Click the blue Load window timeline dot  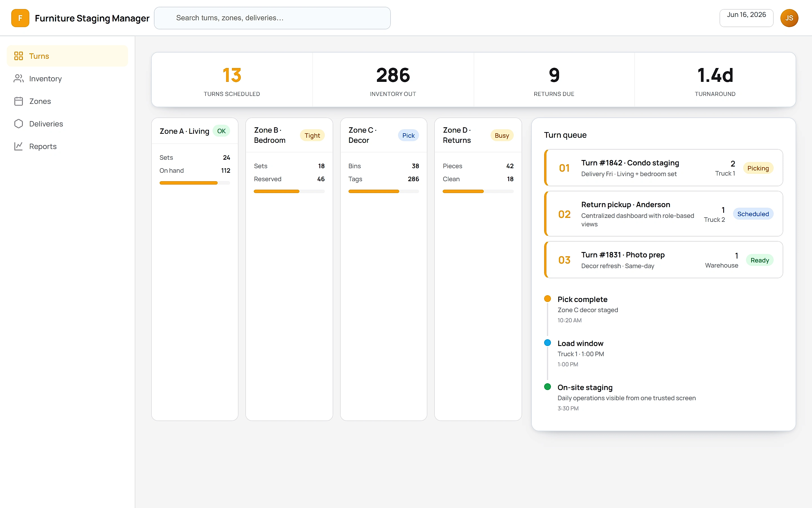(547, 342)
